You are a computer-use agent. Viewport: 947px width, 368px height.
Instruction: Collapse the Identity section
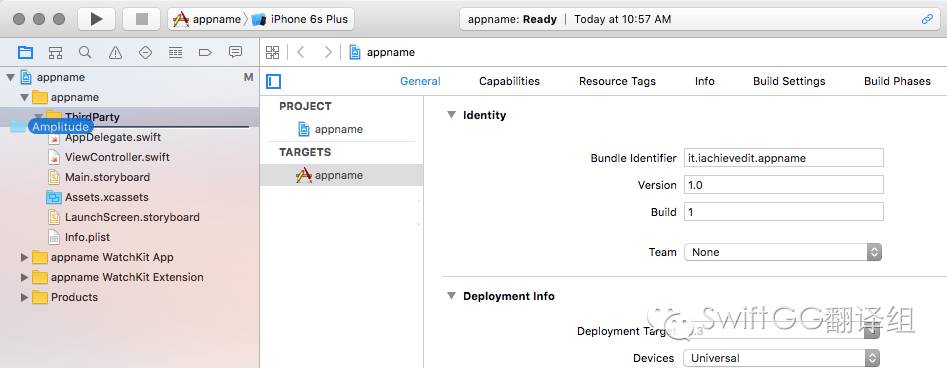tap(451, 115)
